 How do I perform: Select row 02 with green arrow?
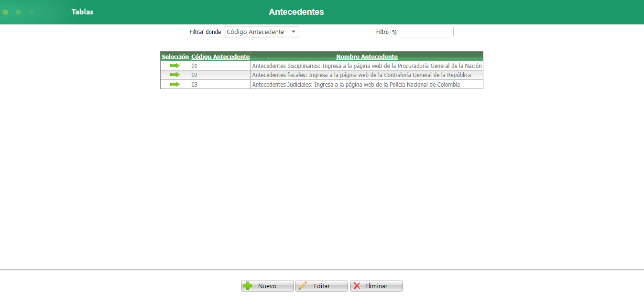[175, 75]
